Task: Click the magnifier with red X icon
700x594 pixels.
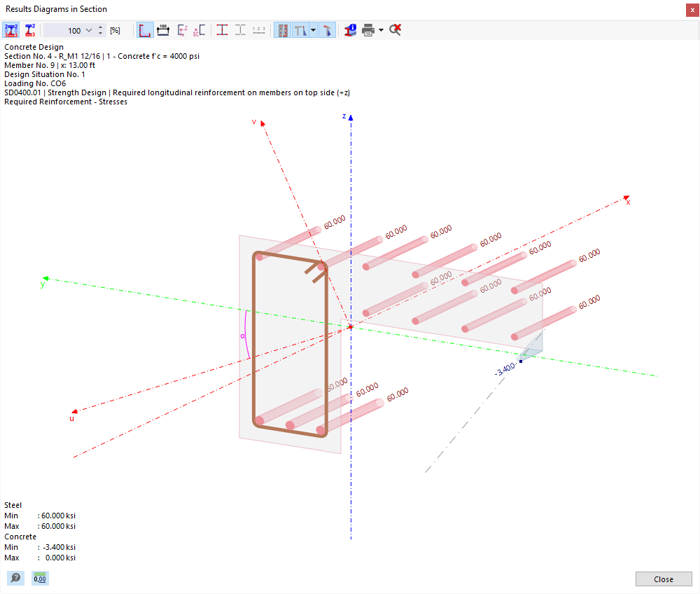Action: (395, 30)
